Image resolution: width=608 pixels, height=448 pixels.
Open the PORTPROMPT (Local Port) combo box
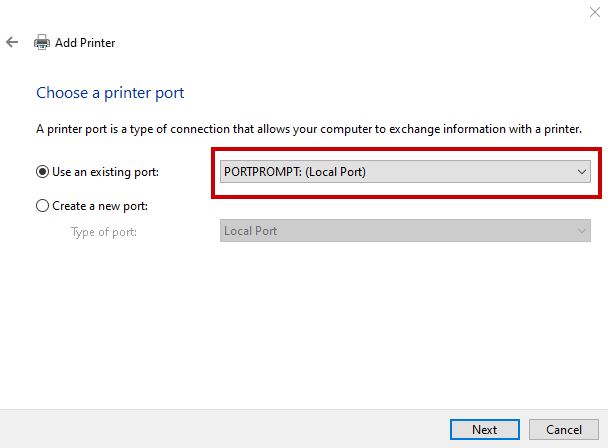[395, 172]
